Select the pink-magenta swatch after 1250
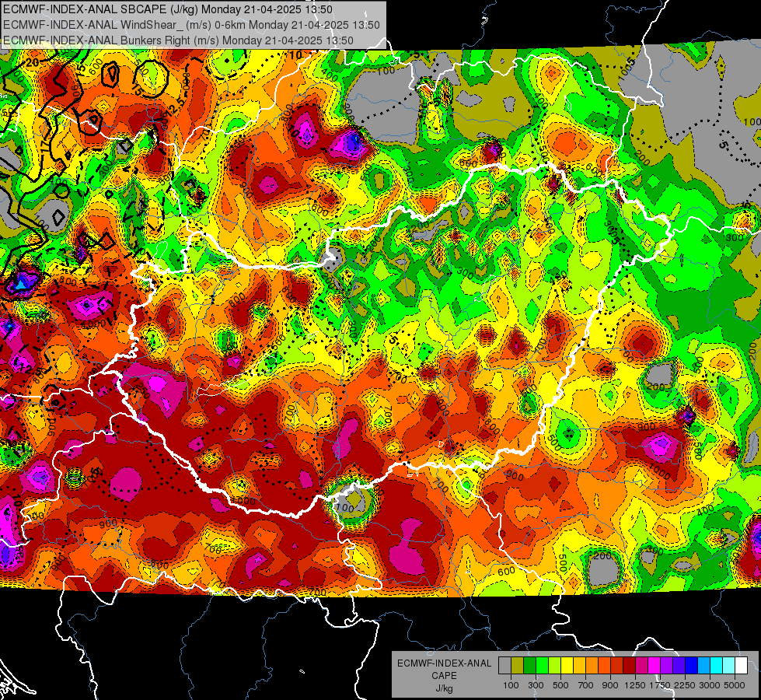The width and height of the screenshot is (761, 700). point(641,666)
